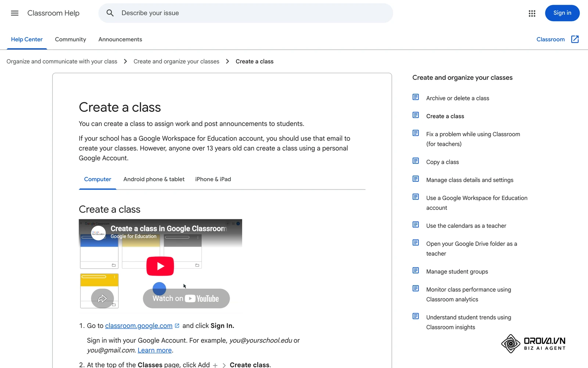This screenshot has width=588, height=368.
Task: Click article icon beside Copy a class
Action: click(416, 161)
